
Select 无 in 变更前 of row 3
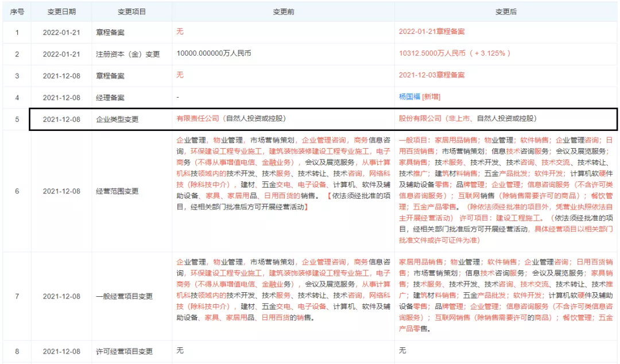180,75
